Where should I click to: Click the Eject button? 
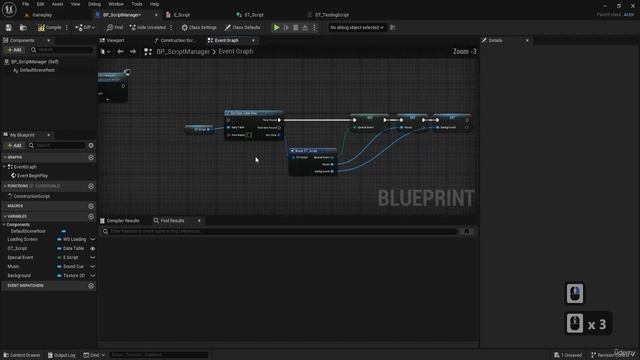tap(305, 27)
